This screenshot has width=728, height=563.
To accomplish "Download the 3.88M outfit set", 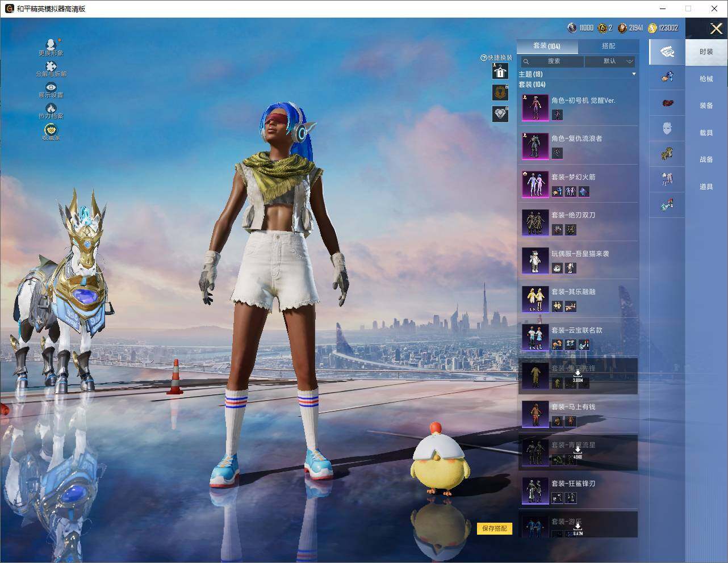I will pos(578,376).
